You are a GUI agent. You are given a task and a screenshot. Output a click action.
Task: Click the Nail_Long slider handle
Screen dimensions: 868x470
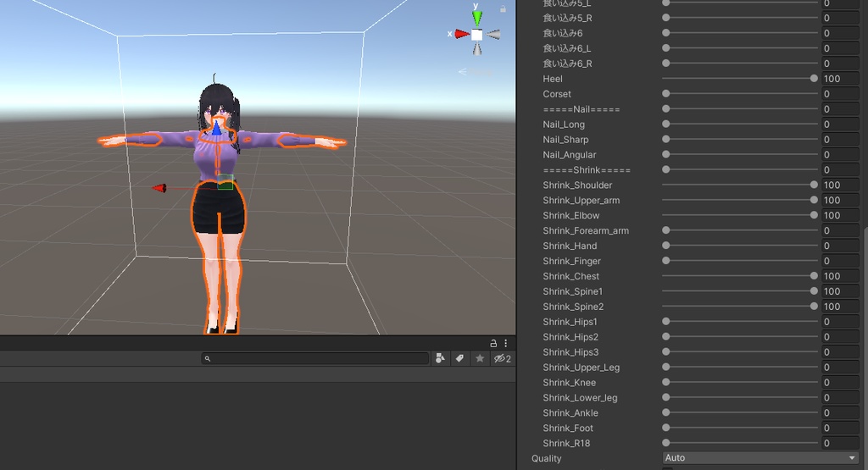[666, 124]
